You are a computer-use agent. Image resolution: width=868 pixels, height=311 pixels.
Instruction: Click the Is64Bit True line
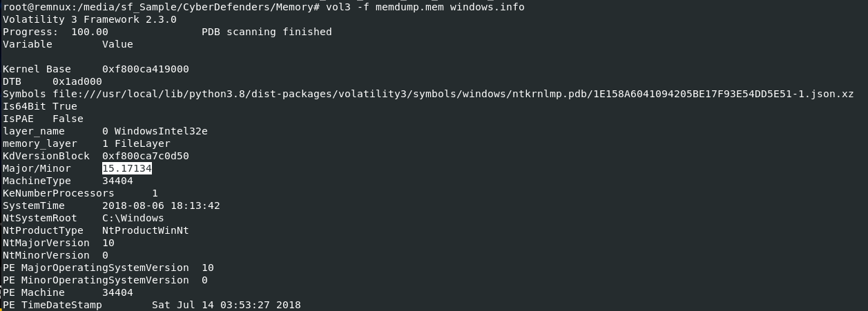click(x=40, y=106)
